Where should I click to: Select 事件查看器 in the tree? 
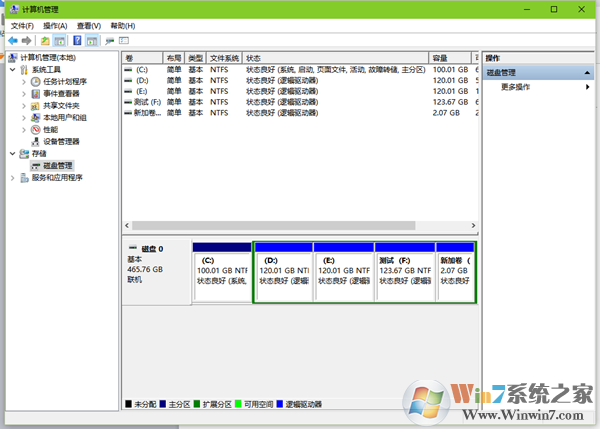pyautogui.click(x=62, y=93)
